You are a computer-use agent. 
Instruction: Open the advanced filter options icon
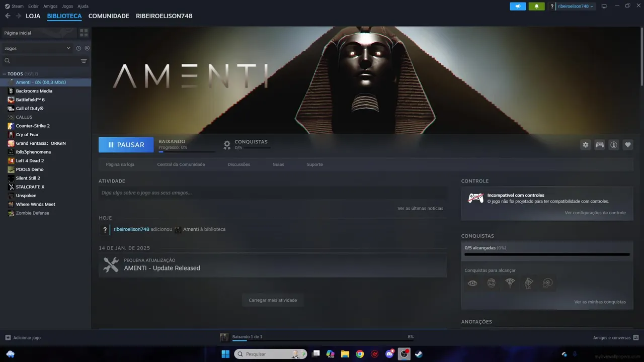pyautogui.click(x=84, y=61)
